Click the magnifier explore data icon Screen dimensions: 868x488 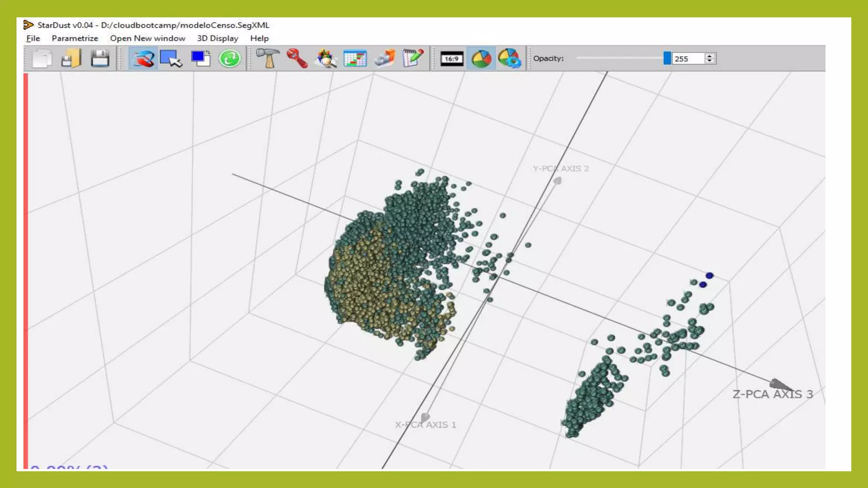click(x=325, y=58)
